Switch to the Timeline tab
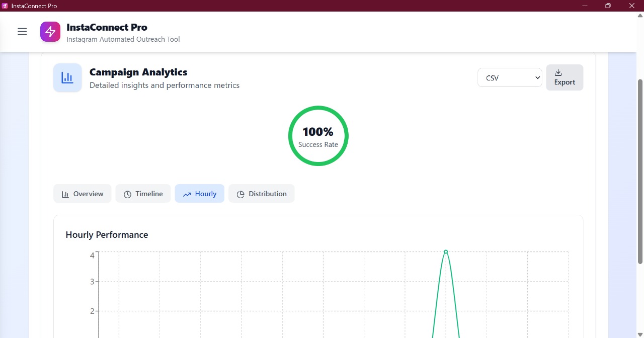 coord(143,194)
